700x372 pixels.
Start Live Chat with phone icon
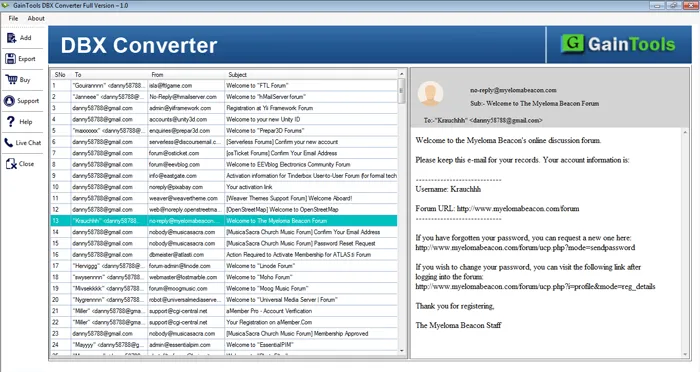pyautogui.click(x=9, y=142)
